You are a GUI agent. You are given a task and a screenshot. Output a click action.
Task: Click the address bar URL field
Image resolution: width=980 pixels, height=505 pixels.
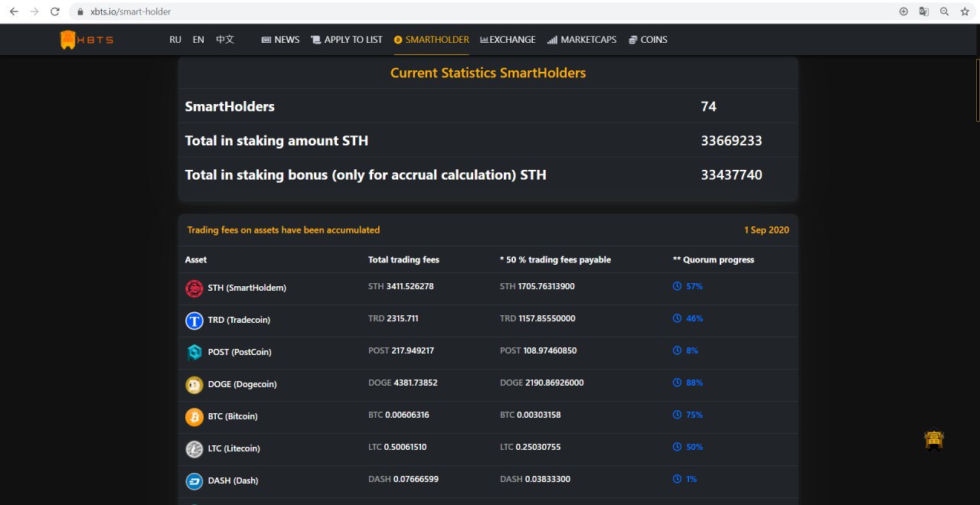(482, 11)
